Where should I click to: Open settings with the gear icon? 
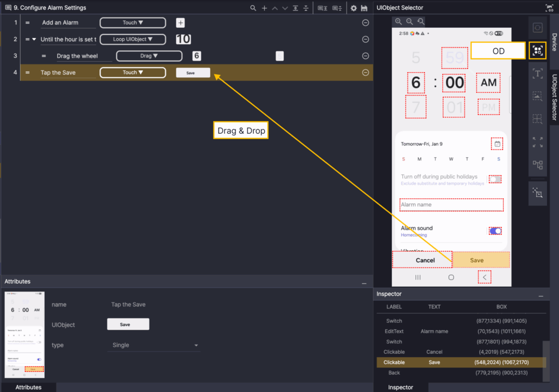[354, 8]
